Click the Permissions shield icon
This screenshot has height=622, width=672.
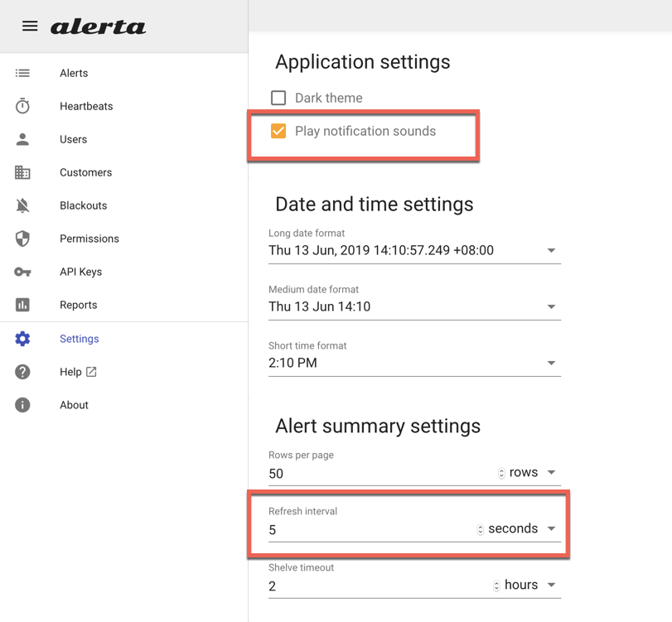pos(22,239)
